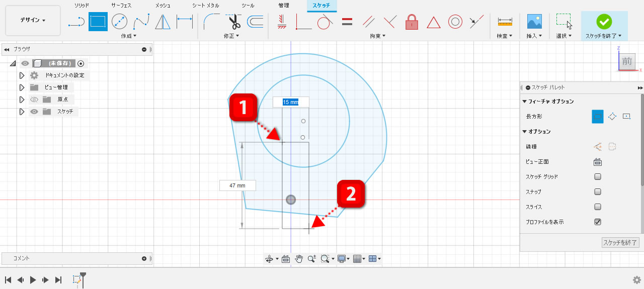Open the デザイン workspace dropdown
The image size is (644, 289).
coord(33,21)
